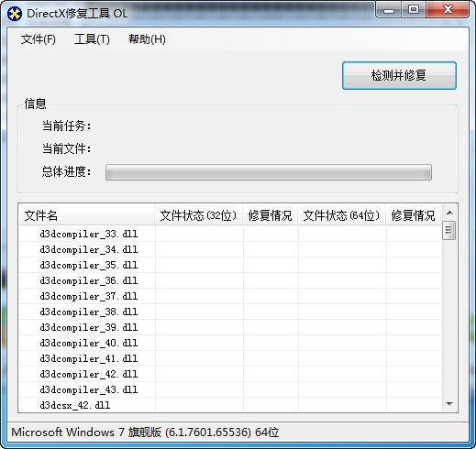Screen dimensions: 476x449
Task: Click the 总体进度 progress bar
Action: (269, 172)
